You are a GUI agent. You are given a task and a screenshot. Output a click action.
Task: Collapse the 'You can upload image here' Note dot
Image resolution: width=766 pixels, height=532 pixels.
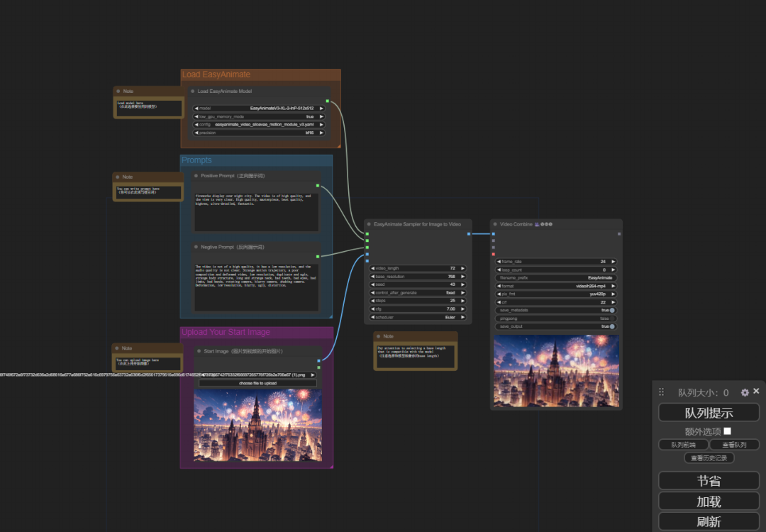[x=117, y=348]
